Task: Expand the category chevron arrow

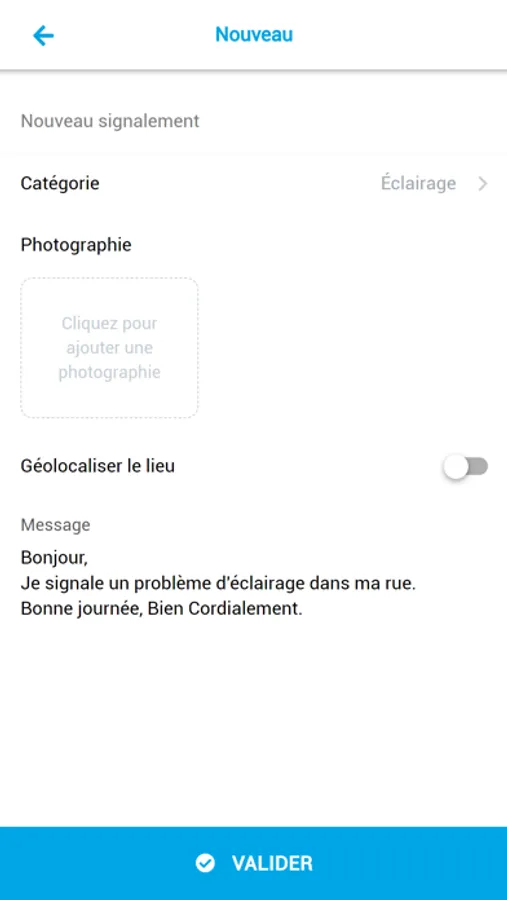Action: pyautogui.click(x=483, y=184)
